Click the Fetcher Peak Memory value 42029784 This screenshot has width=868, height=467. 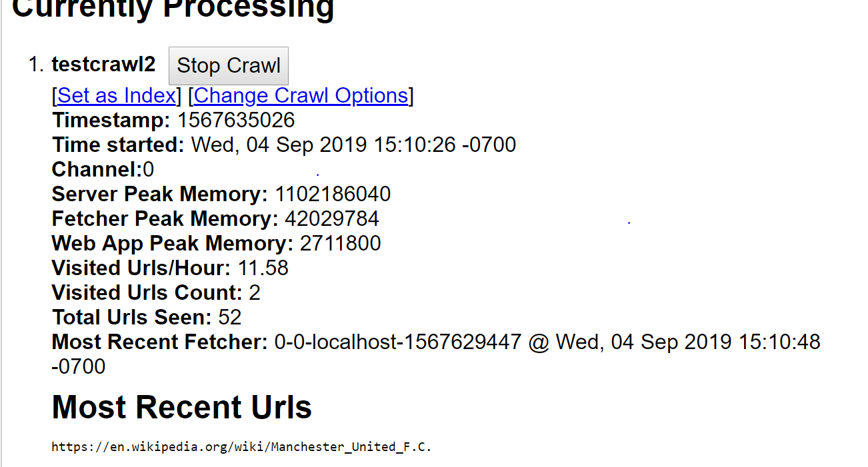coord(332,219)
